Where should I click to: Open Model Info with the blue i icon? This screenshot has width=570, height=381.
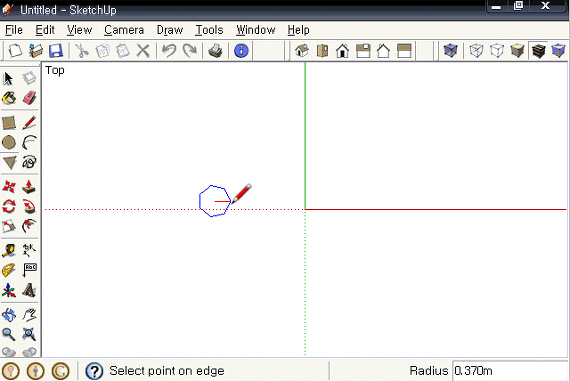(241, 51)
